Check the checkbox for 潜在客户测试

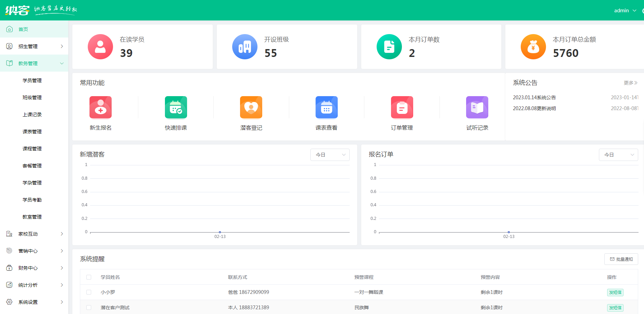point(89,307)
